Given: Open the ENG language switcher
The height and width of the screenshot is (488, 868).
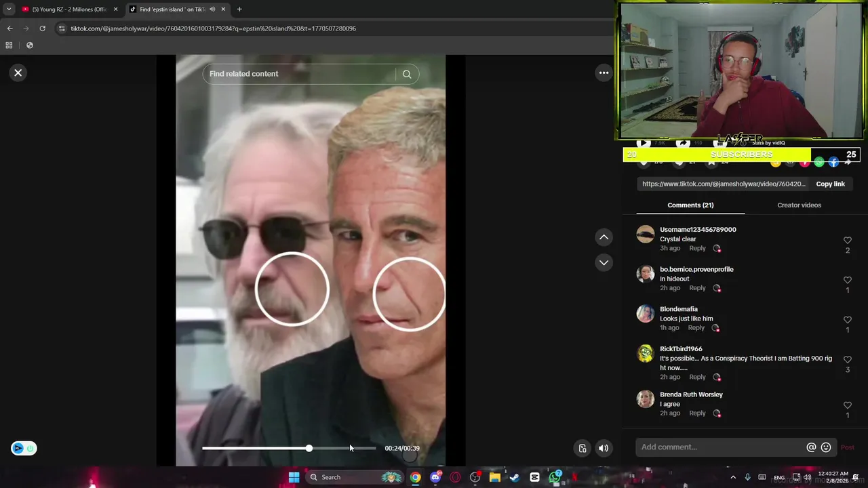Looking at the screenshot, I should pos(779,477).
